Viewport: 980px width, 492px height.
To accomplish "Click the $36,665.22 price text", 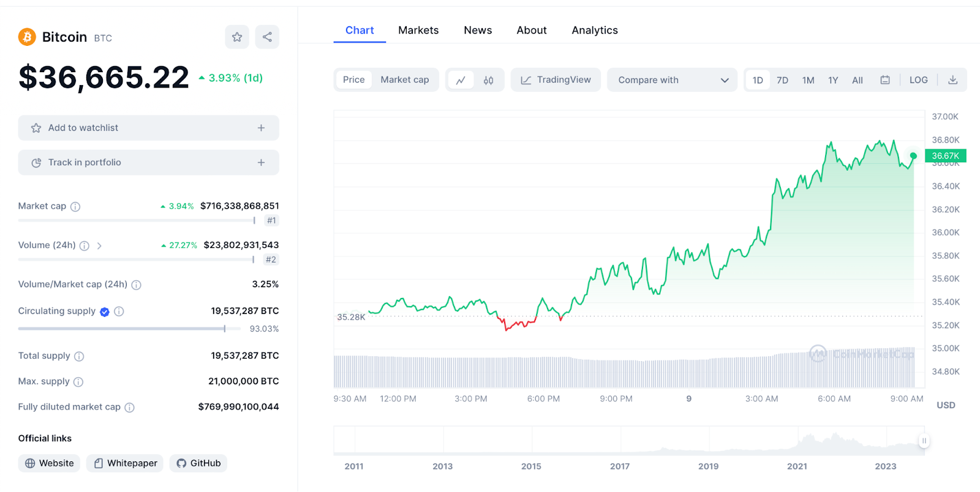I will pyautogui.click(x=104, y=78).
